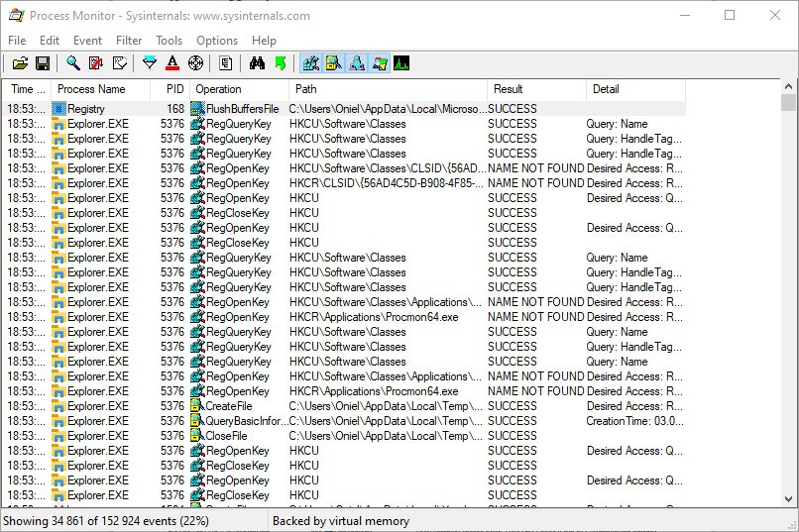Open the Tools menu
Image resolution: width=799 pixels, height=532 pixels.
tap(170, 41)
